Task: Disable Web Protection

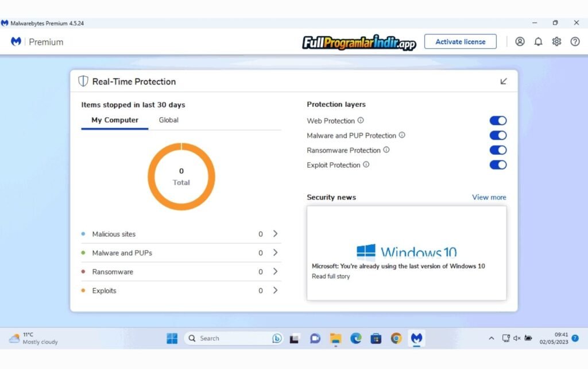Action: (497, 120)
